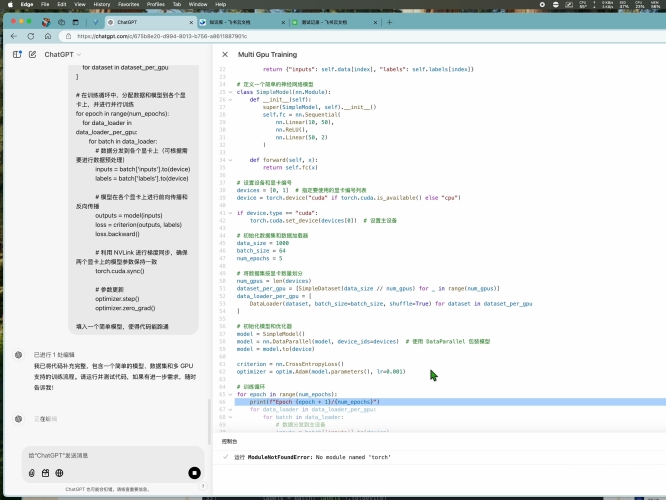Collapse the for data_loader fold arrow line 67
Viewport: 666px width, 500px height.
pyautogui.click(x=230, y=410)
